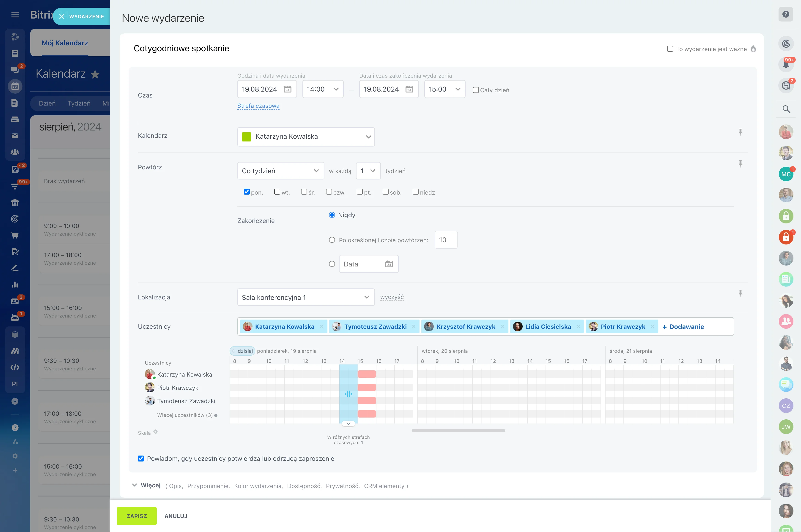Check the wt. weekday checkbox
The height and width of the screenshot is (532, 801).
click(277, 192)
